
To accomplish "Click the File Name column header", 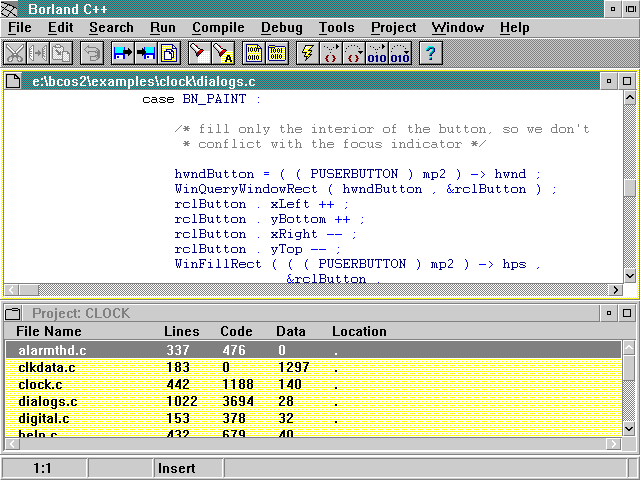I will coord(49,331).
